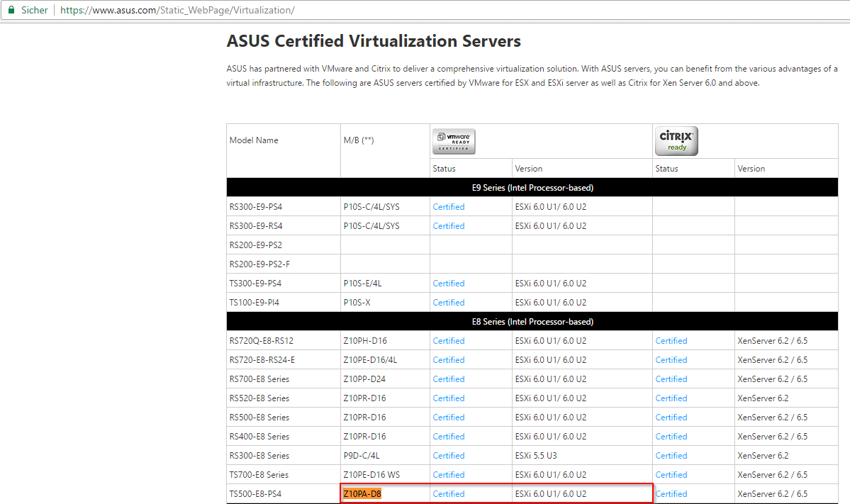Open Citrix Certified link for TS500-E8-PS4
This screenshot has width=850, height=504.
pos(671,493)
